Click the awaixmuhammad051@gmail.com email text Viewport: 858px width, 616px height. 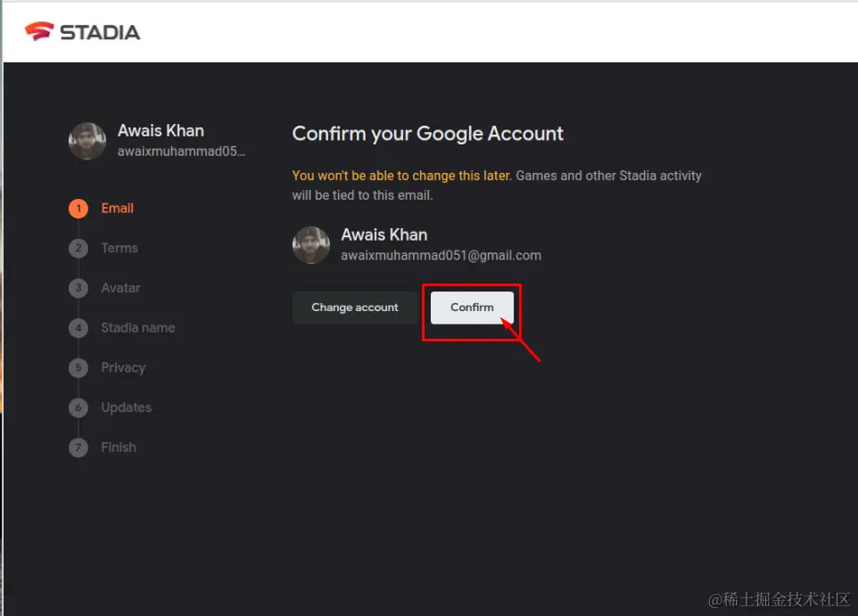(x=441, y=256)
